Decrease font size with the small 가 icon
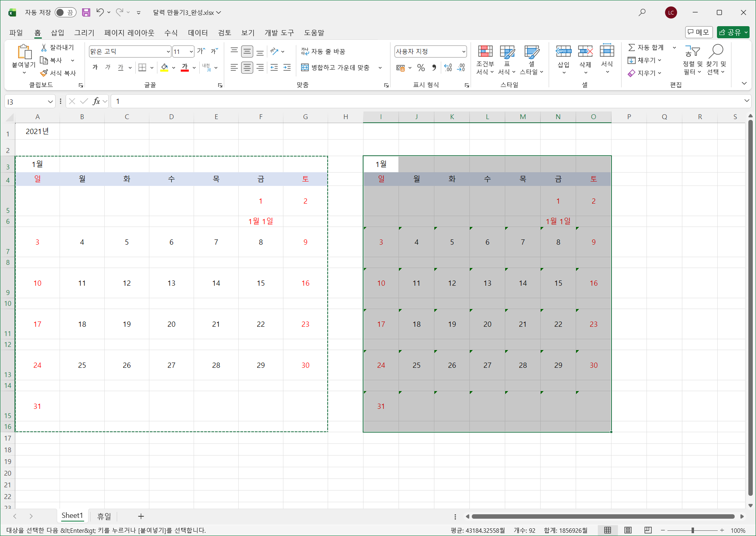The width and height of the screenshot is (756, 536). click(214, 51)
